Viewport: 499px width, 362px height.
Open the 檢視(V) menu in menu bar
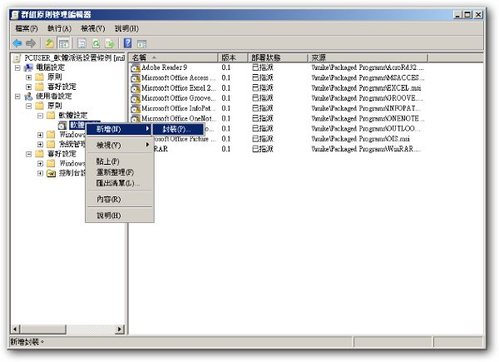(93, 29)
